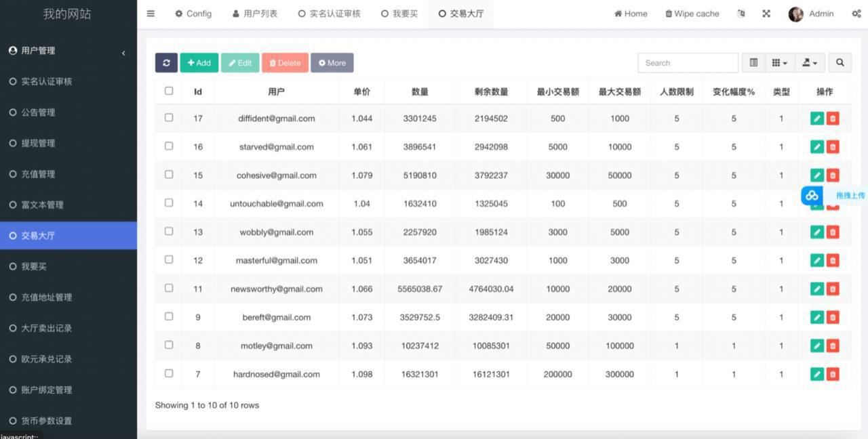Screen dimensions: 868x439
Task: Sort by the Id column header
Action: click(x=198, y=91)
